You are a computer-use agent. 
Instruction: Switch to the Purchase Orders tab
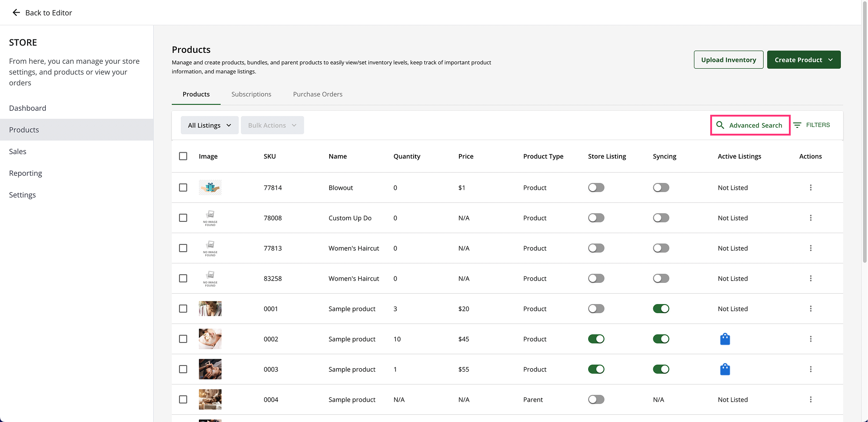[x=317, y=94]
